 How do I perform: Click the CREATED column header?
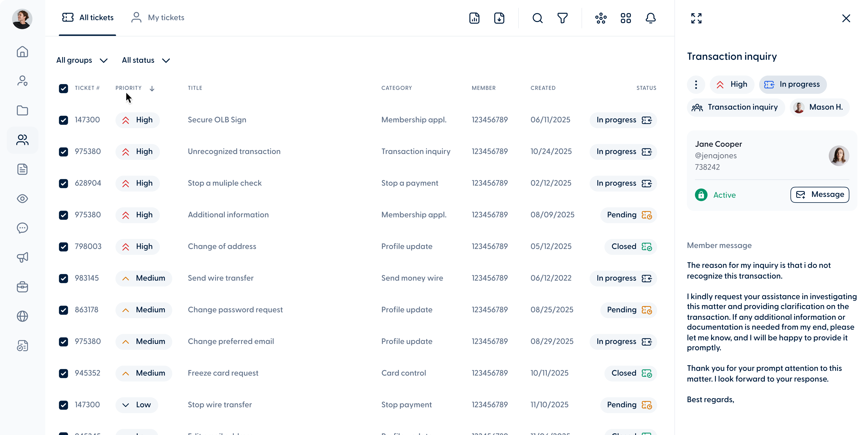pyautogui.click(x=543, y=88)
